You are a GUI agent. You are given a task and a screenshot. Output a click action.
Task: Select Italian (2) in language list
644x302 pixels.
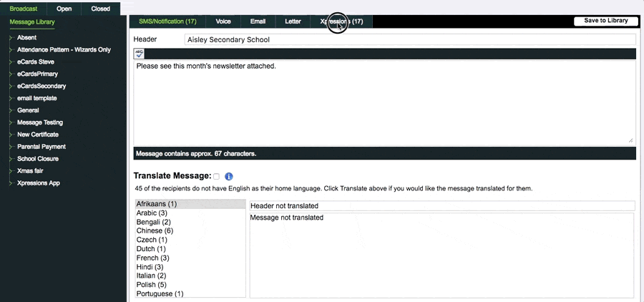[190, 276]
